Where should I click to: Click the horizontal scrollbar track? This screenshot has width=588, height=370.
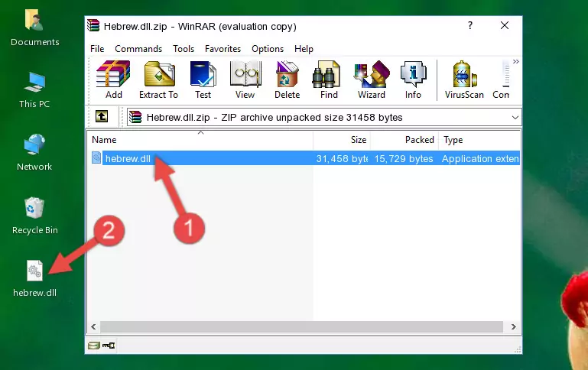[301, 327]
